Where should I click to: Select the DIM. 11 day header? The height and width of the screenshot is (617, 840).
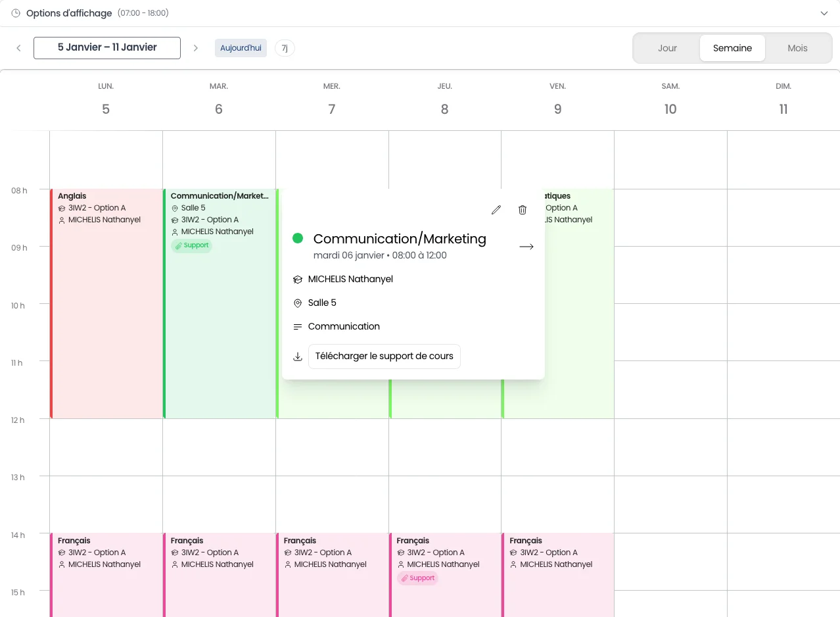tap(783, 100)
